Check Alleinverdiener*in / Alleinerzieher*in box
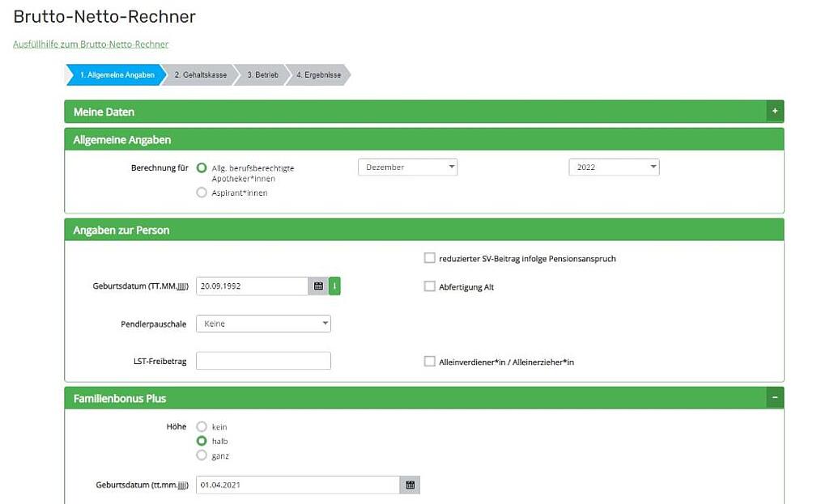This screenshot has width=834, height=504. (x=430, y=362)
